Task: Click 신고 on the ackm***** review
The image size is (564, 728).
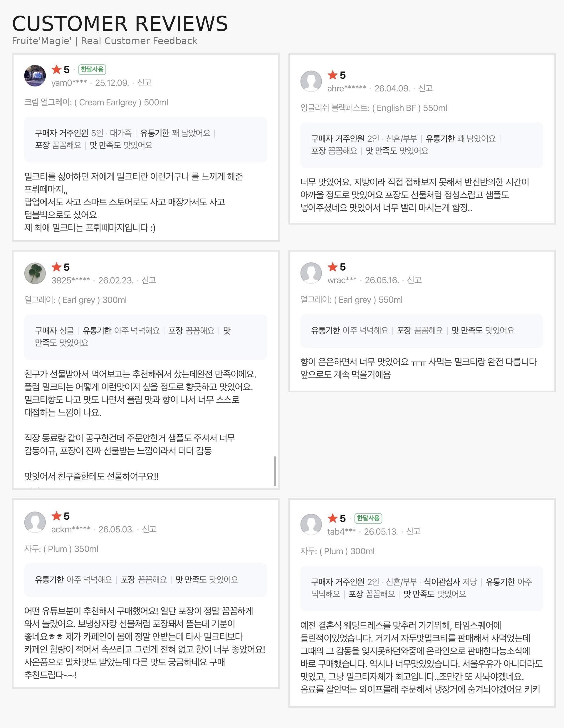Action: [x=149, y=529]
